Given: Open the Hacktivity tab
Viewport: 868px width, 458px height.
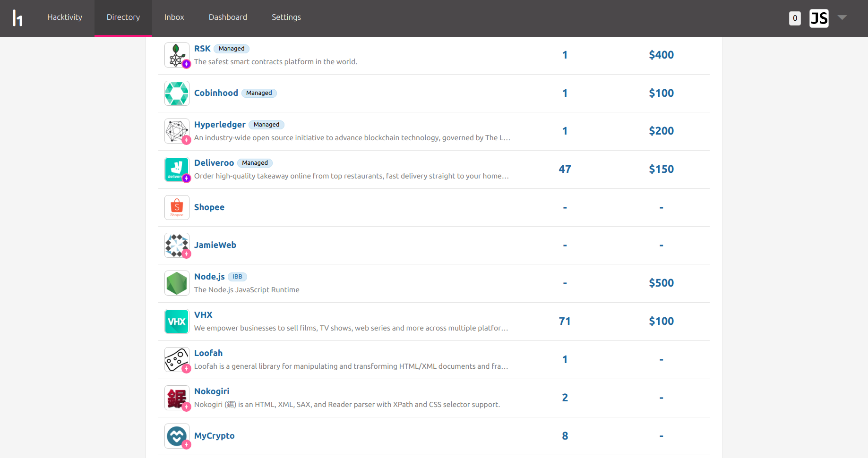Looking at the screenshot, I should coord(65,17).
